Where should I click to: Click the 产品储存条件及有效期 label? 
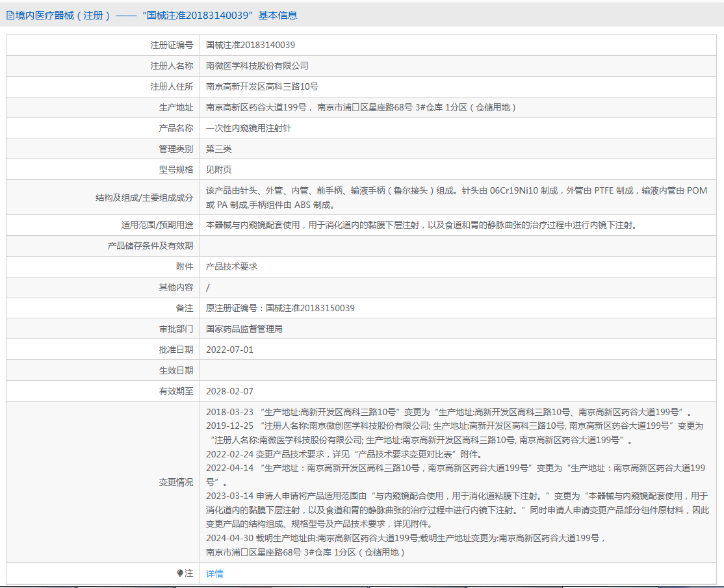click(x=151, y=246)
